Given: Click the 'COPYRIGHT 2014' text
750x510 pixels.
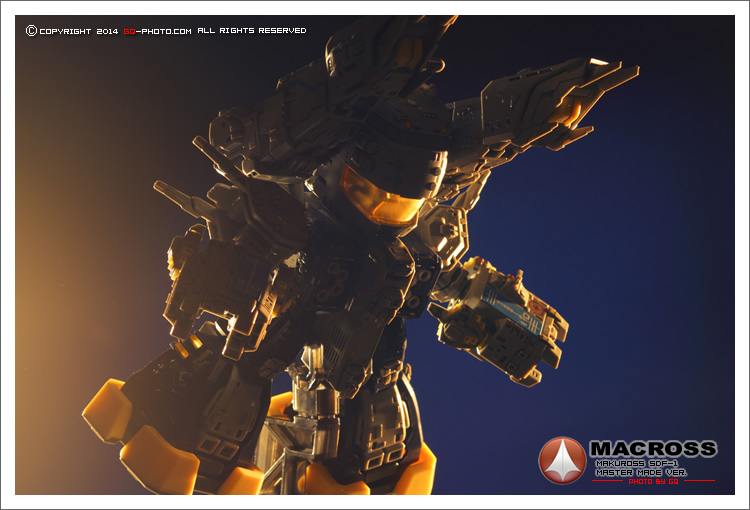Looking at the screenshot, I should tap(78, 32).
